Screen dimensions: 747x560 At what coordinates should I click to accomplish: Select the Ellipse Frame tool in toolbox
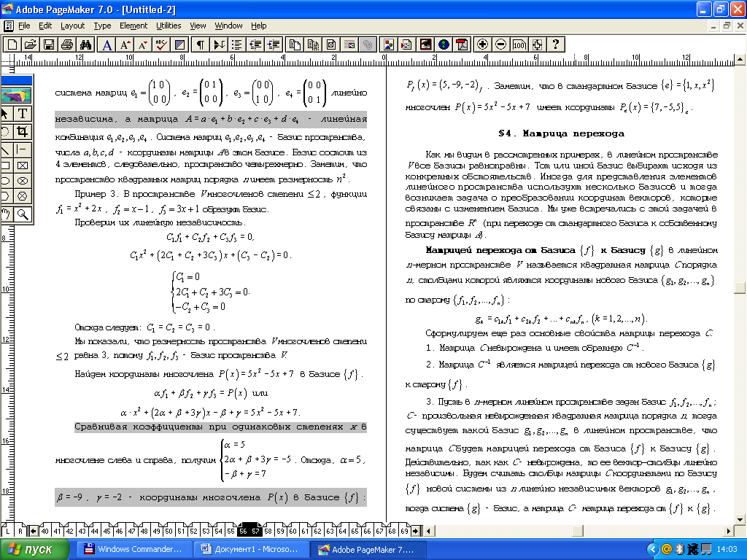pos(23,181)
